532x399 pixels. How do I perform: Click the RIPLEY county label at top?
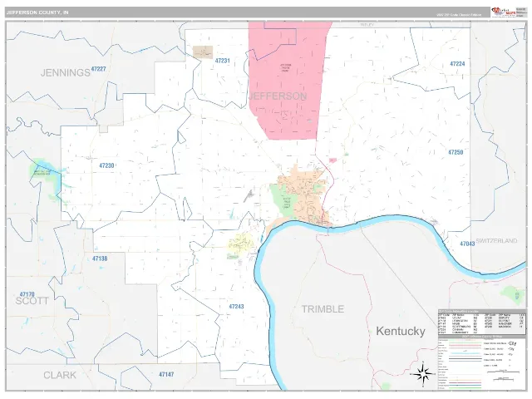[367, 25]
